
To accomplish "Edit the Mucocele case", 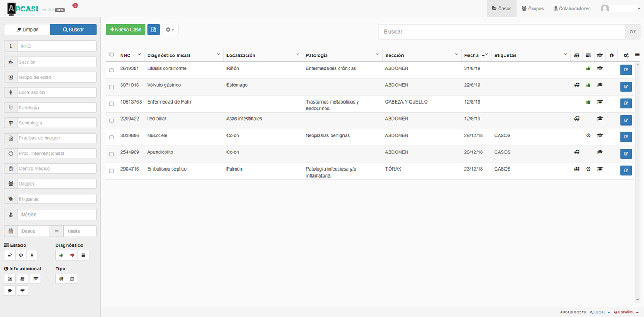I will click(626, 137).
